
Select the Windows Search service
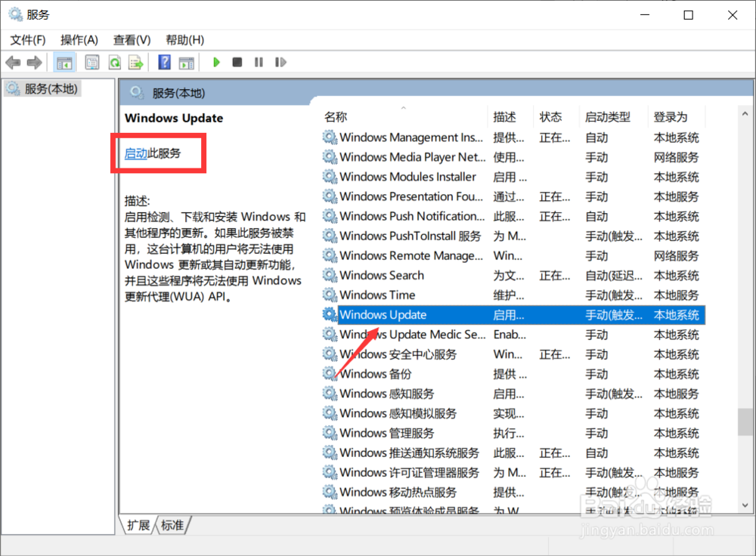[x=513, y=275]
